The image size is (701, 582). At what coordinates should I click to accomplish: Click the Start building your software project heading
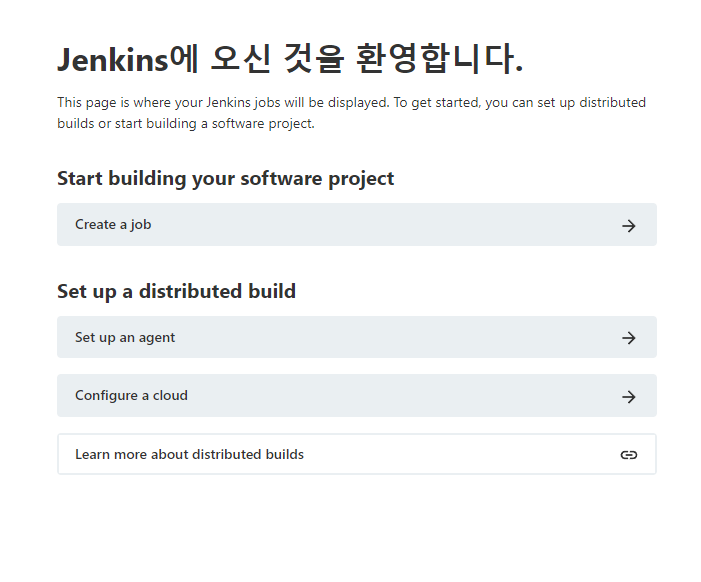pyautogui.click(x=226, y=179)
